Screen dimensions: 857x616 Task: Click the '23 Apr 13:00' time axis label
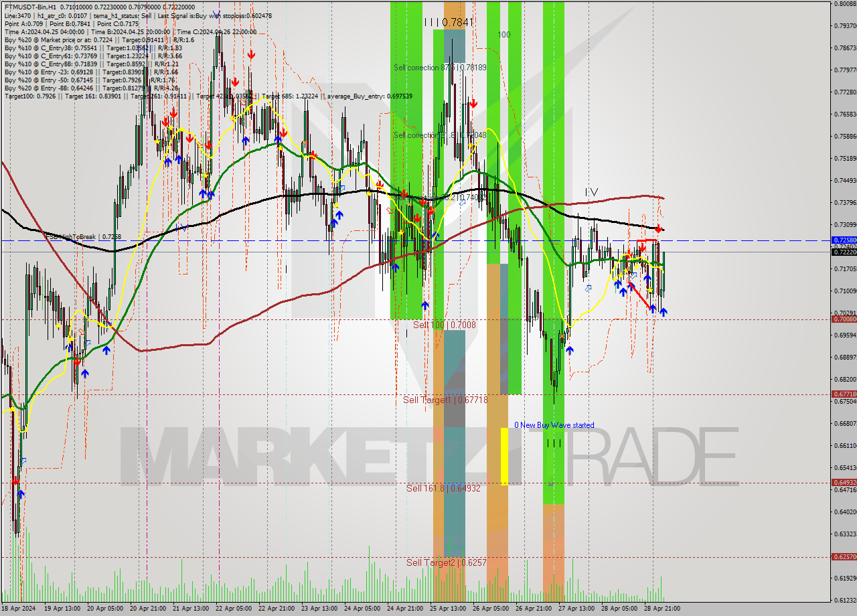[319, 609]
